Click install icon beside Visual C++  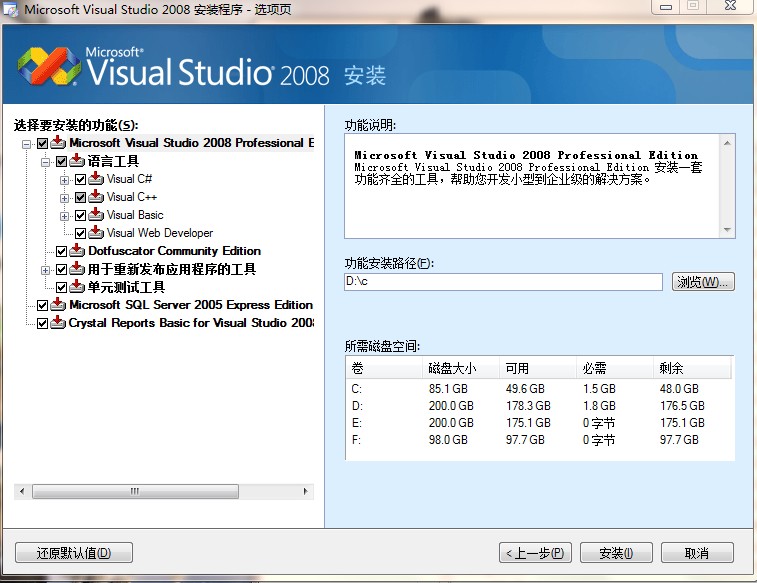point(96,197)
